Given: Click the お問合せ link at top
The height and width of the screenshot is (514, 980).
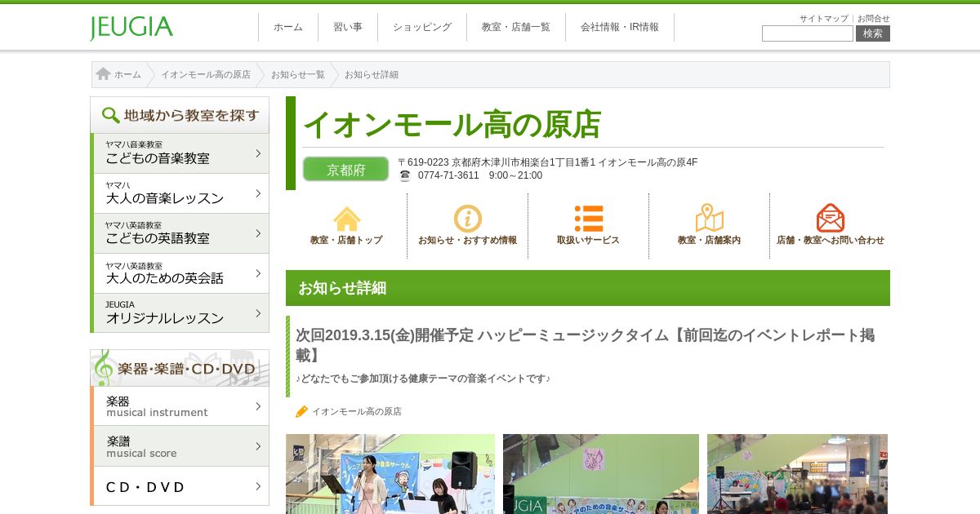Looking at the screenshot, I should 874,19.
